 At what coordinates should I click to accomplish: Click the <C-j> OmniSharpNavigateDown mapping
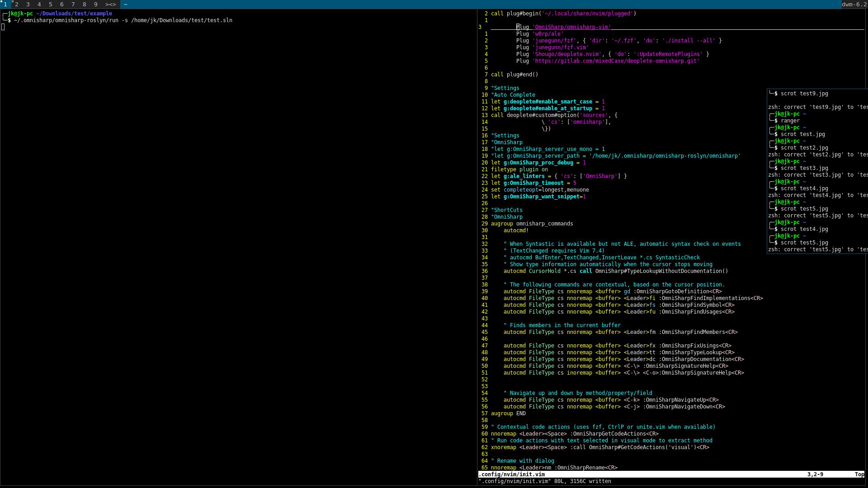tap(614, 407)
